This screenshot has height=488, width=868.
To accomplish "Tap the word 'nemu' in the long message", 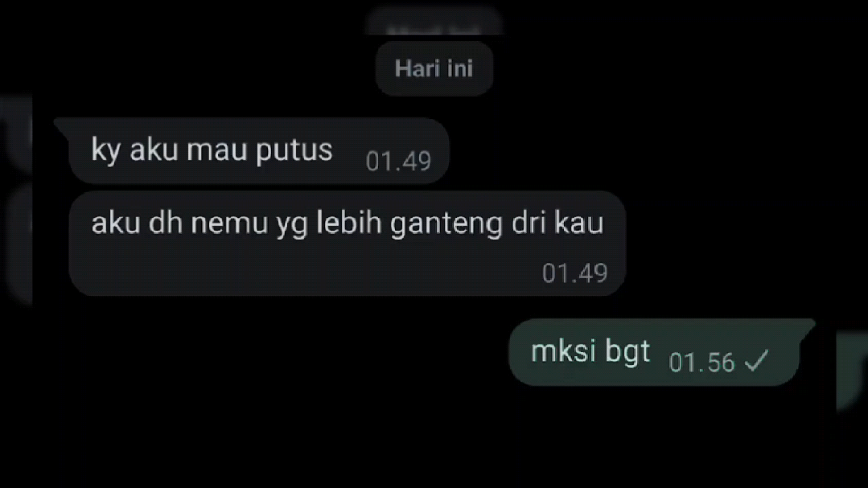I will coord(229,223).
